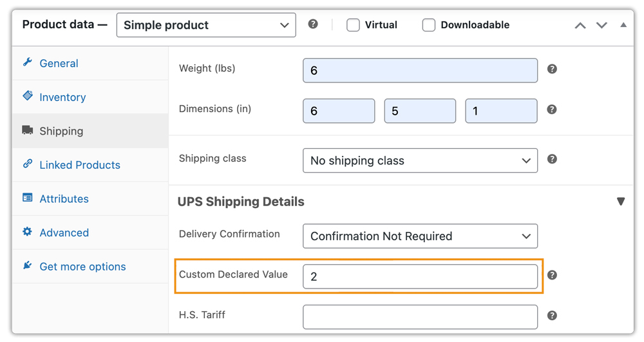The height and width of the screenshot is (342, 644).
Task: Enable the Downloadable checkbox
Action: (x=428, y=25)
